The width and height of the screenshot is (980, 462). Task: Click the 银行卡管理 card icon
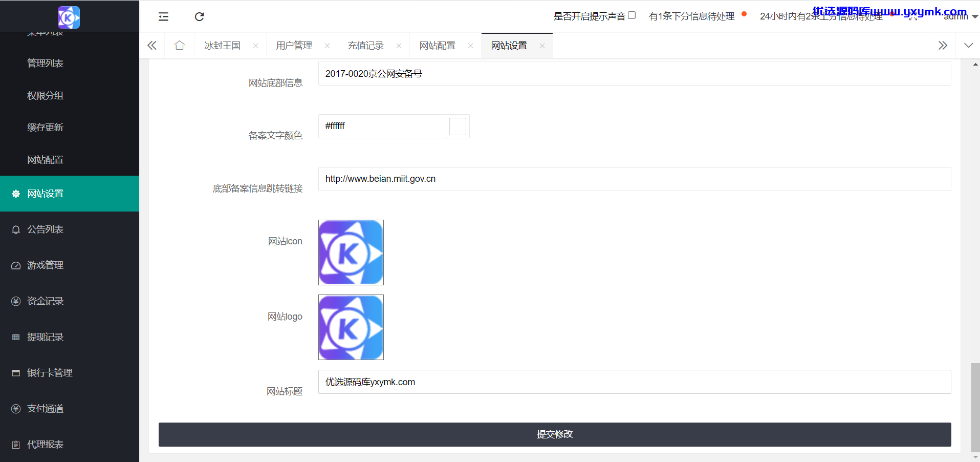pyautogui.click(x=16, y=373)
